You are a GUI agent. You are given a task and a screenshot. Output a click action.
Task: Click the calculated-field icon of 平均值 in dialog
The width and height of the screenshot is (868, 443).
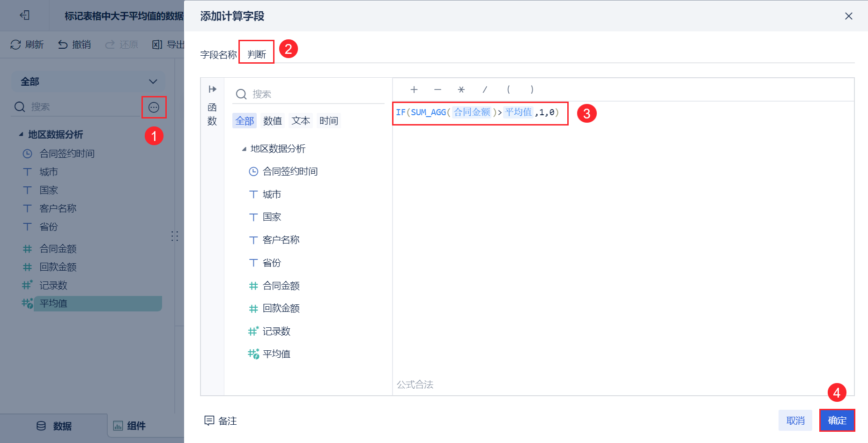[253, 354]
